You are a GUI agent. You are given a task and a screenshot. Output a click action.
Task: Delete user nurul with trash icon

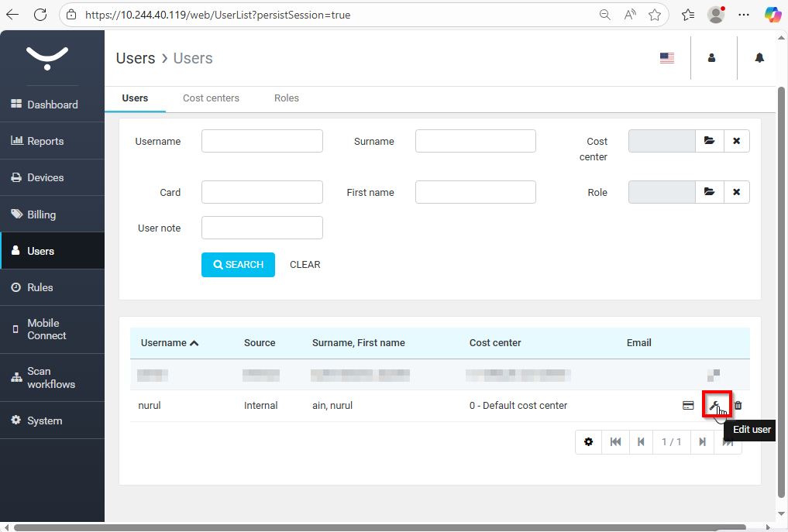click(738, 405)
